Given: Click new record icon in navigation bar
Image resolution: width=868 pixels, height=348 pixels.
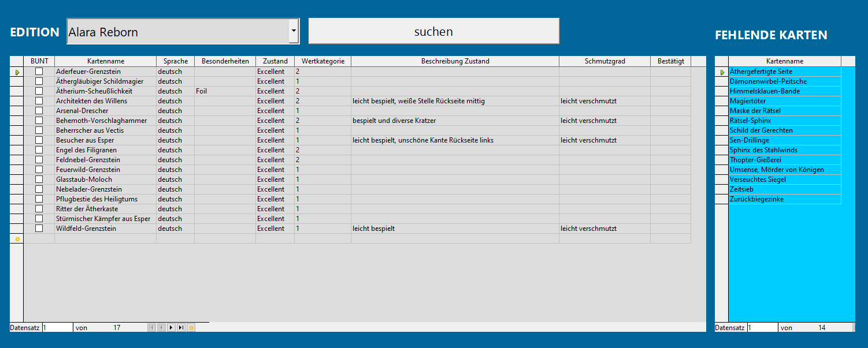Looking at the screenshot, I should pyautogui.click(x=191, y=328).
